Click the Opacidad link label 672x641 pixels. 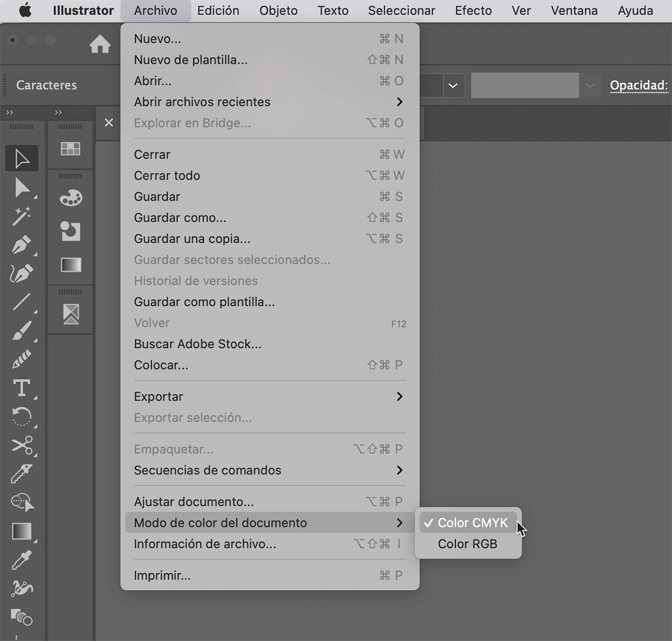pos(639,86)
